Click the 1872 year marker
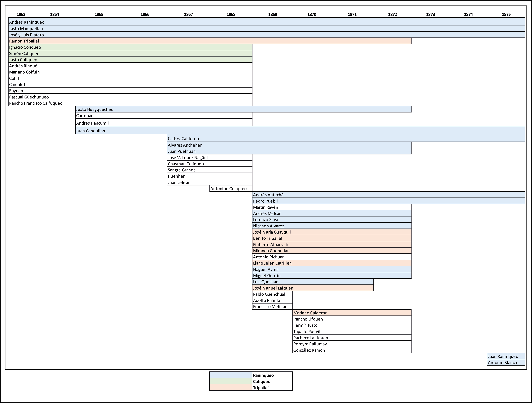The image size is (532, 403). pos(392,14)
